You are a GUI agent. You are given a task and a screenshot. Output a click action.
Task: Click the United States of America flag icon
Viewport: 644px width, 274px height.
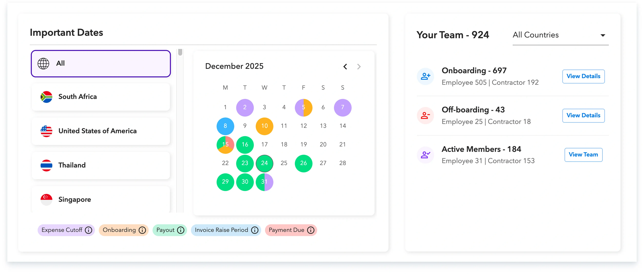[x=46, y=131]
